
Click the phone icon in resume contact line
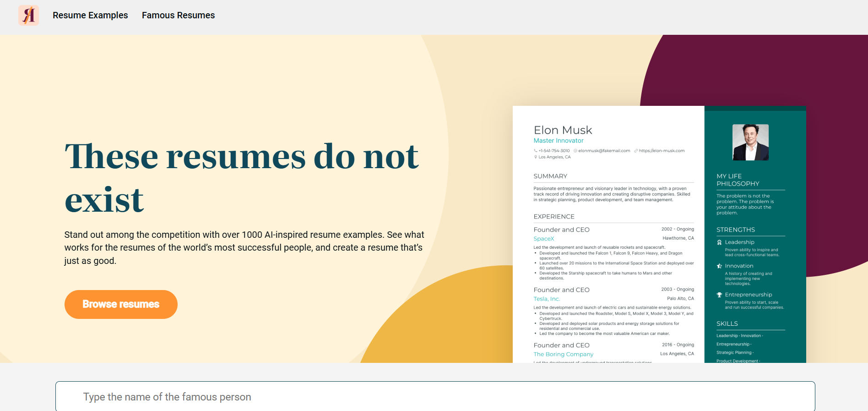coord(536,151)
